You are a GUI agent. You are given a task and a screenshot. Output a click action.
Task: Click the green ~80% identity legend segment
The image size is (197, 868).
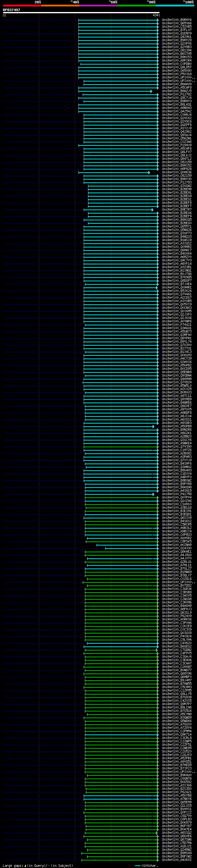coord(137,6)
